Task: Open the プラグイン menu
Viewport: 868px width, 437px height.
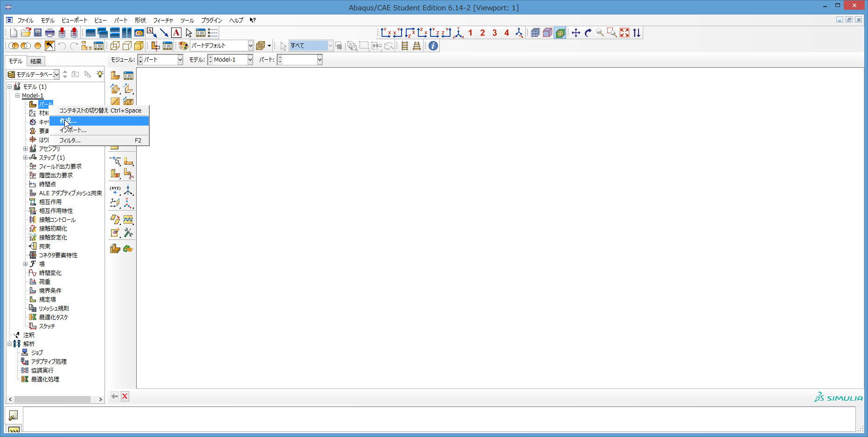Action: click(x=212, y=21)
